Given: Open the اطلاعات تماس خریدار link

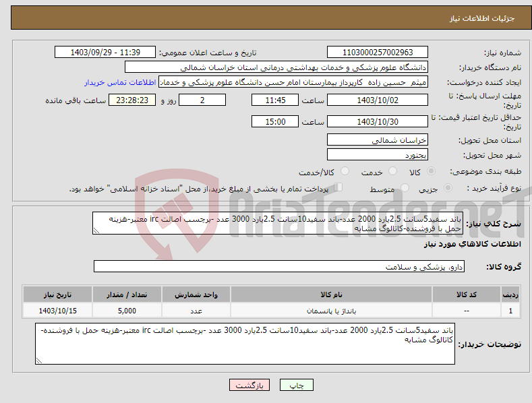Looking at the screenshot, I should pyautogui.click(x=120, y=82).
